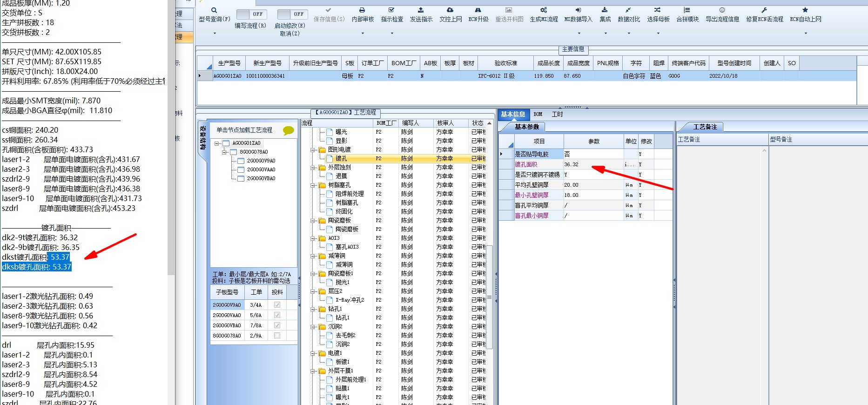Click the 发送指示 upload icon

tap(421, 10)
